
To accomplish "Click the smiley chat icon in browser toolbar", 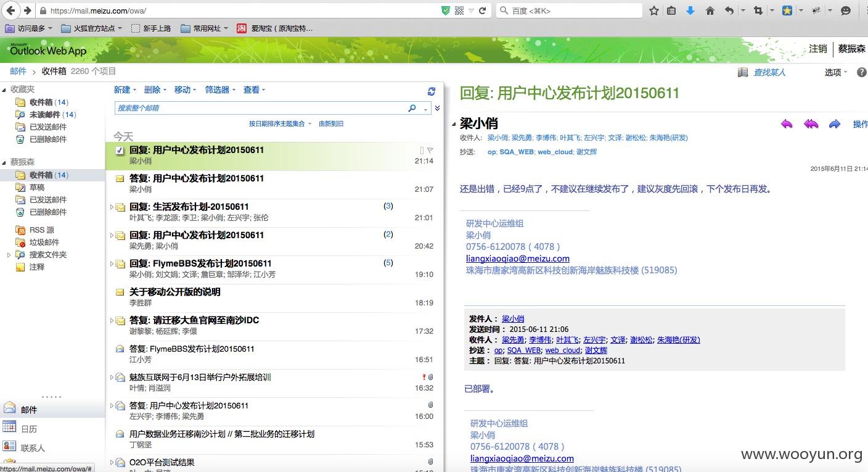I will (846, 10).
